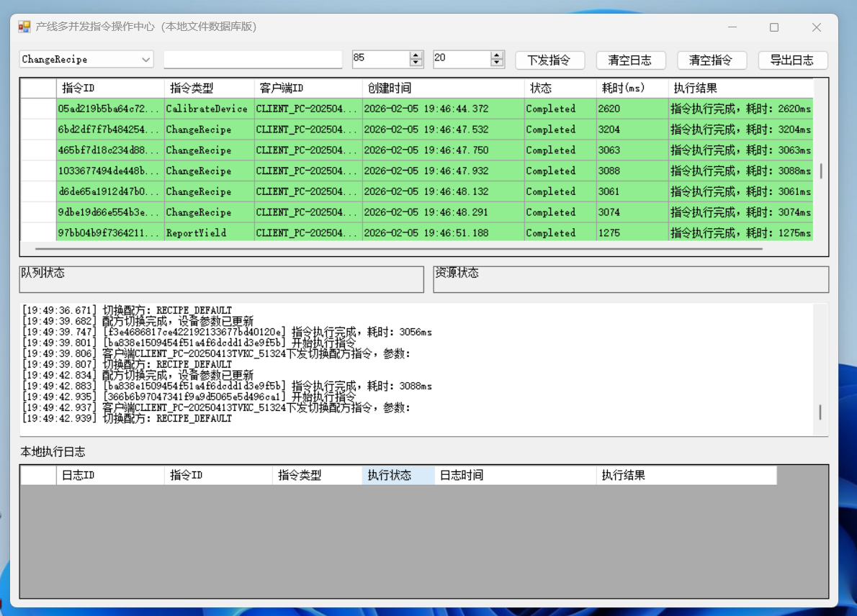Decrease the value 85 with down arrow
Screen dimensions: 857x616
tap(416, 63)
